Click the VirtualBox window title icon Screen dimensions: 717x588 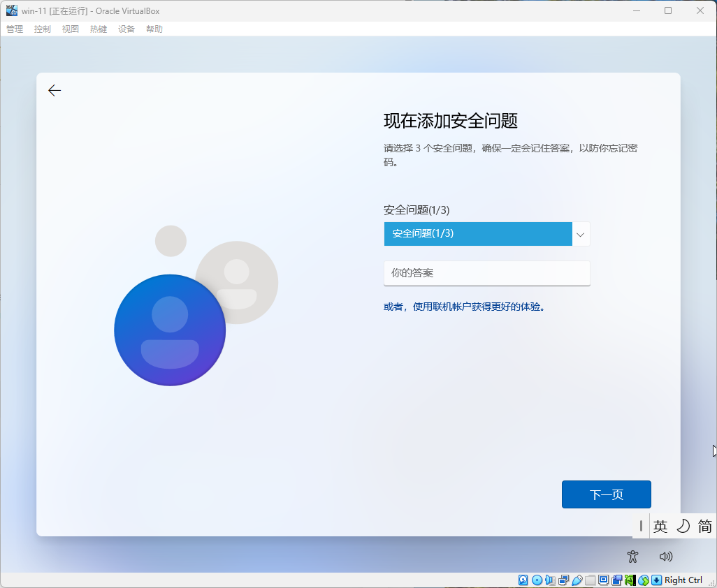11,10
